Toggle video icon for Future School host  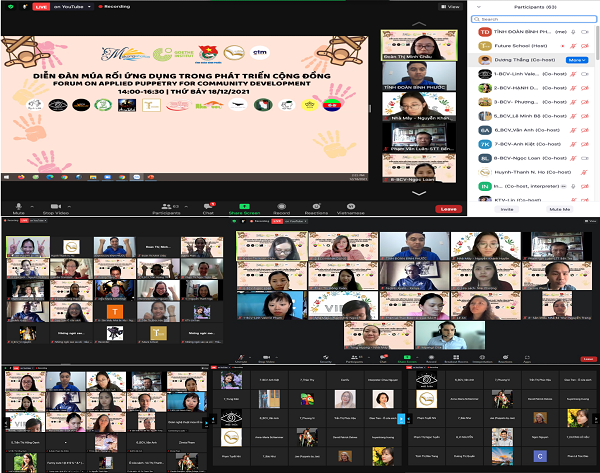586,46
